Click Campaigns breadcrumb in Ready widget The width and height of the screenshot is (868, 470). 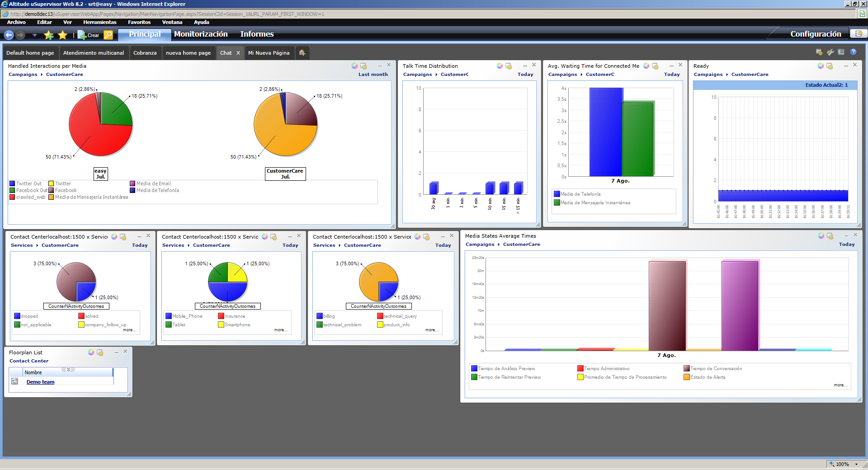point(708,75)
